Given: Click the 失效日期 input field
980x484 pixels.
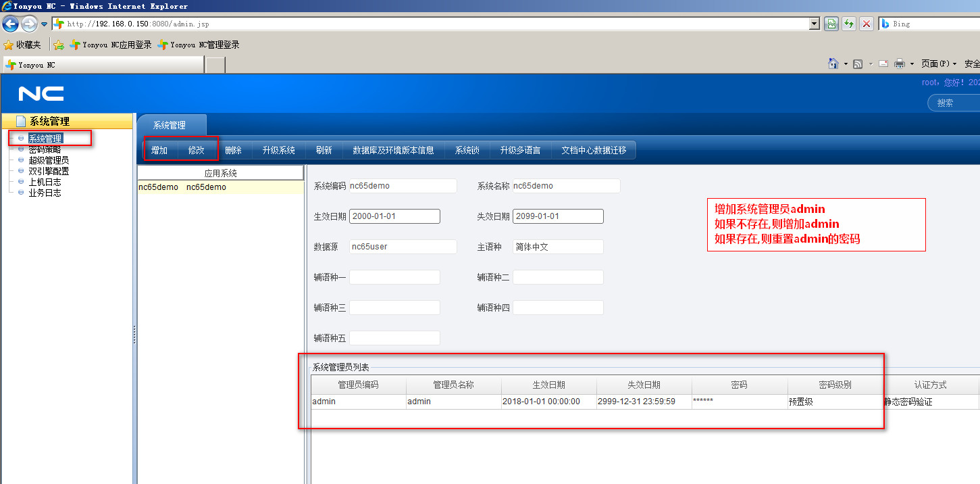Looking at the screenshot, I should [x=558, y=216].
